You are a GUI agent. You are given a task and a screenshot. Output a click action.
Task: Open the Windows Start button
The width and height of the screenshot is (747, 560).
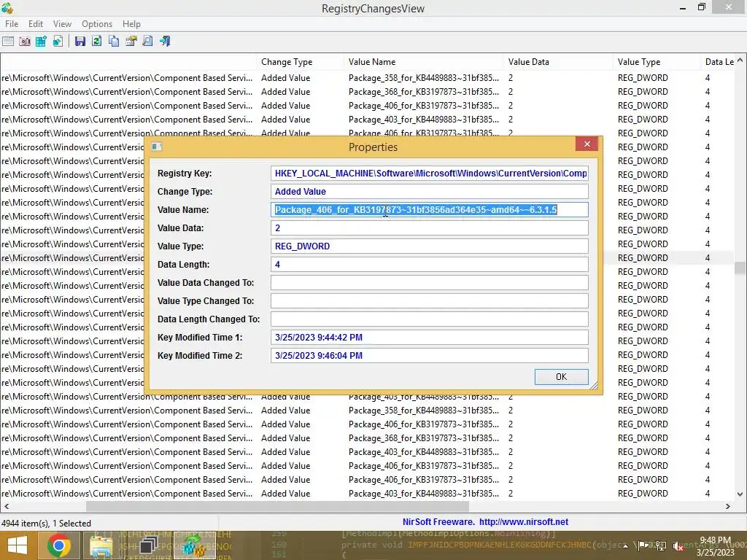18,545
